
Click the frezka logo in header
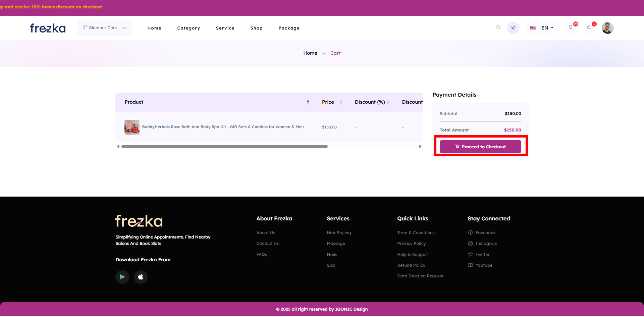tap(48, 28)
